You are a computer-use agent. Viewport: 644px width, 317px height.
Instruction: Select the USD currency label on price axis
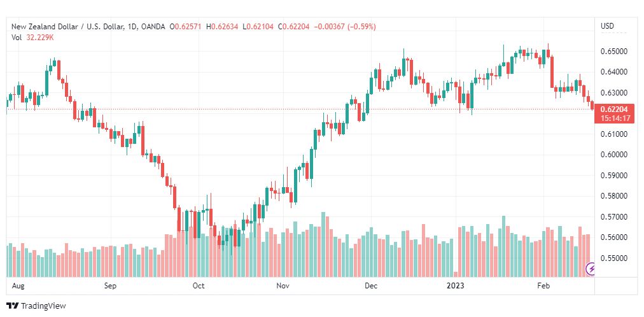click(608, 26)
